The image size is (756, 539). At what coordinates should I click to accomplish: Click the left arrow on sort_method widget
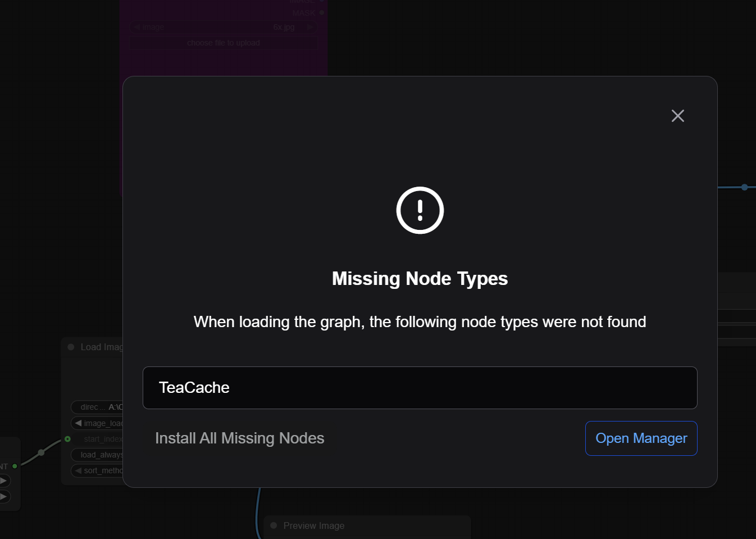[x=79, y=470]
